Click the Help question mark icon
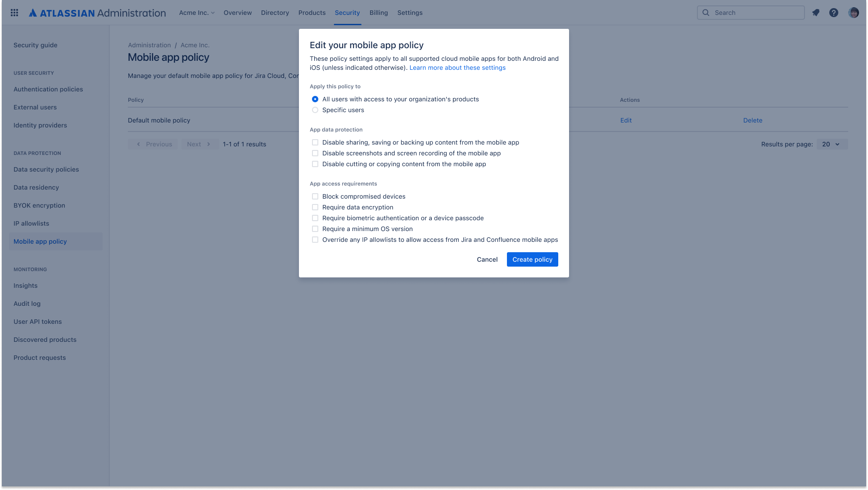The image size is (868, 490). 834,13
